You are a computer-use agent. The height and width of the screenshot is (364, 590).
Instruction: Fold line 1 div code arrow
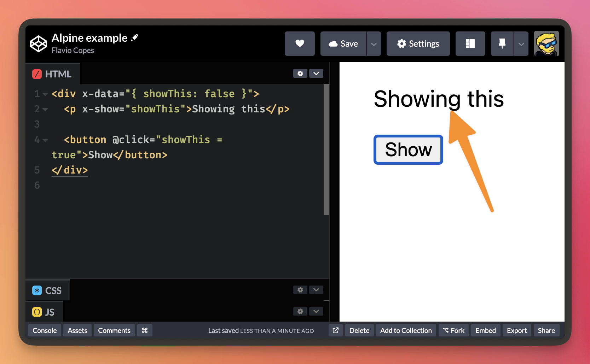[45, 94]
